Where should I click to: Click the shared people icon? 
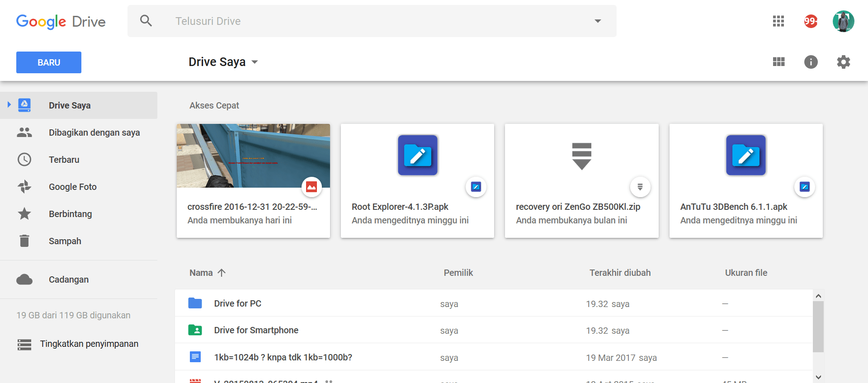(24, 132)
